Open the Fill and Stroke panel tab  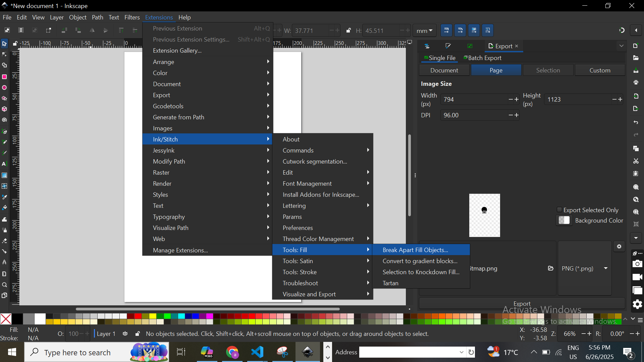(x=448, y=46)
